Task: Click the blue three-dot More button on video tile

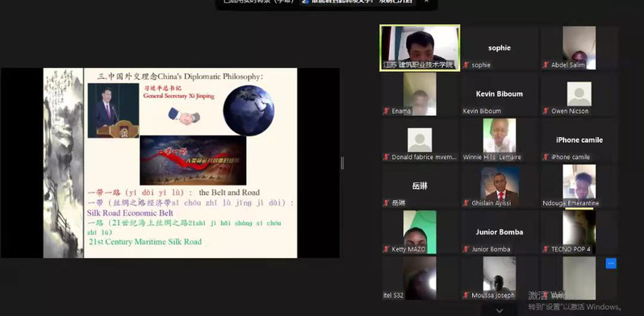Action: point(611,263)
